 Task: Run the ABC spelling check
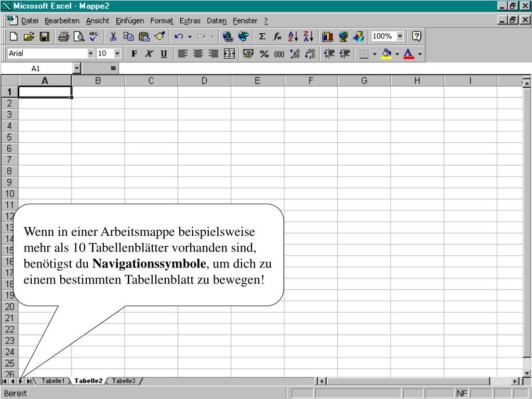(x=94, y=36)
